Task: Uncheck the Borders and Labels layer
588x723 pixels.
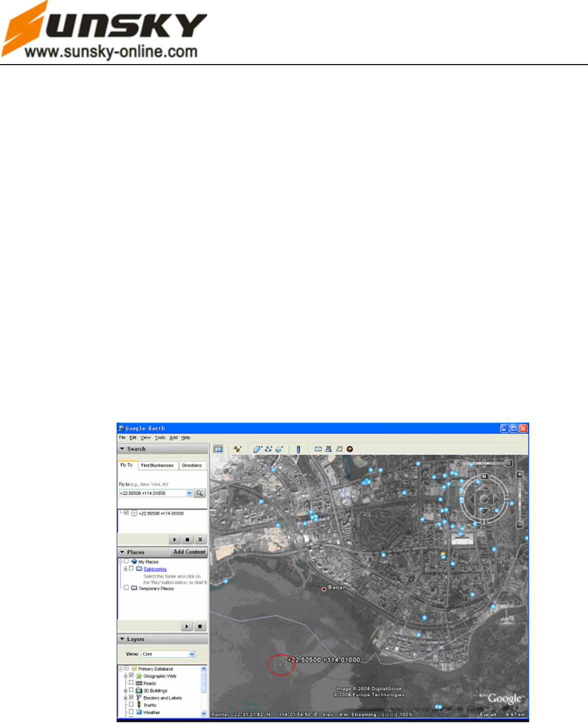Action: [x=132, y=697]
